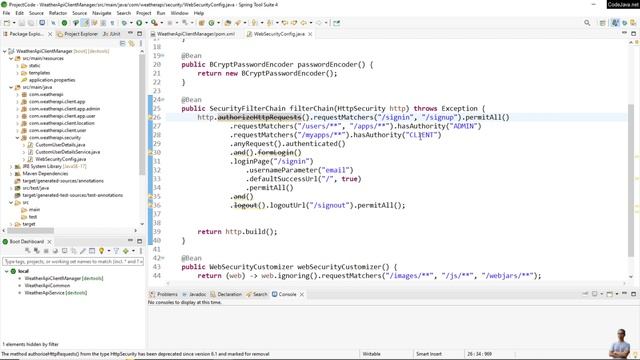Open the Navigate menu
The width and height of the screenshot is (640, 360).
click(102, 13)
